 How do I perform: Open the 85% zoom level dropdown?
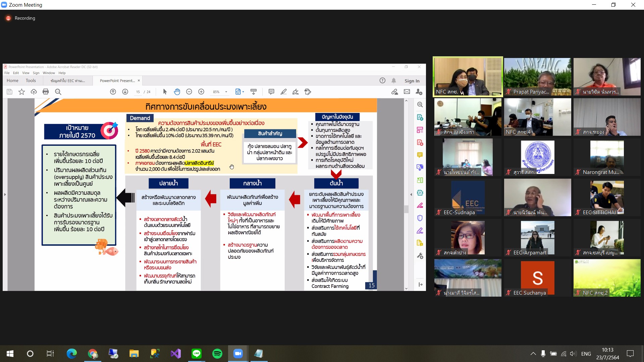click(x=220, y=92)
